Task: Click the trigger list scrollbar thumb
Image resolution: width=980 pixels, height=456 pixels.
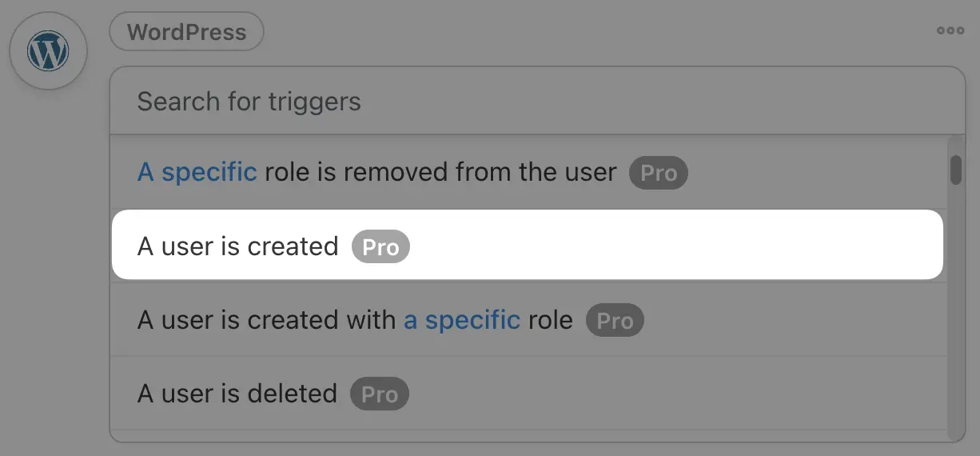Action: tap(955, 170)
